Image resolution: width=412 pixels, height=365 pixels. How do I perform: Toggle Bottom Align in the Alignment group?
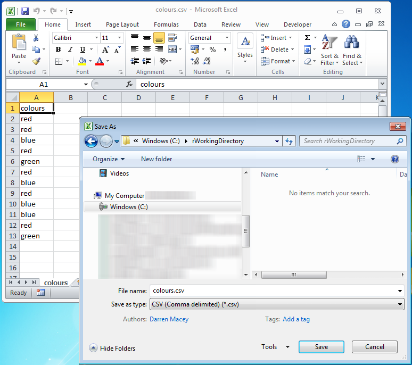click(159, 38)
